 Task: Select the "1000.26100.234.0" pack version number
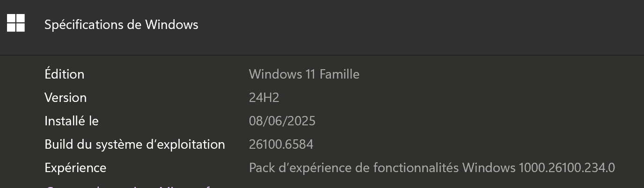click(x=567, y=167)
